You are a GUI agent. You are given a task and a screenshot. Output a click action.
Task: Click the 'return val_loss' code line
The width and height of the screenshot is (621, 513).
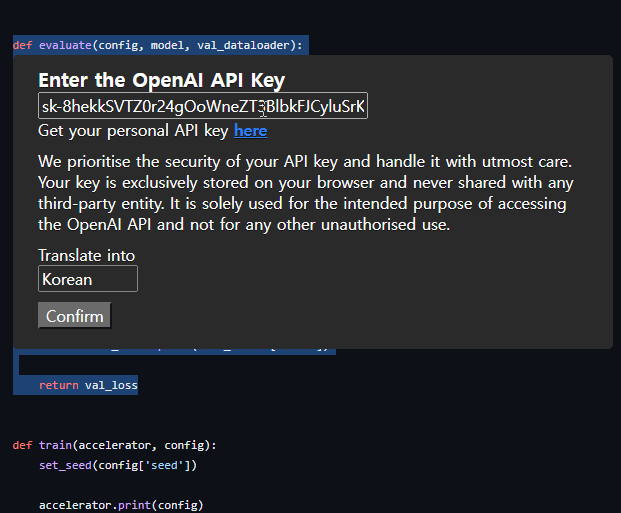pos(88,385)
